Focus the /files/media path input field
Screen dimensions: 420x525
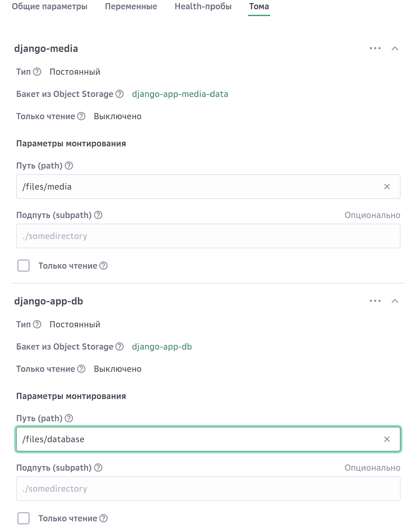coord(198,187)
